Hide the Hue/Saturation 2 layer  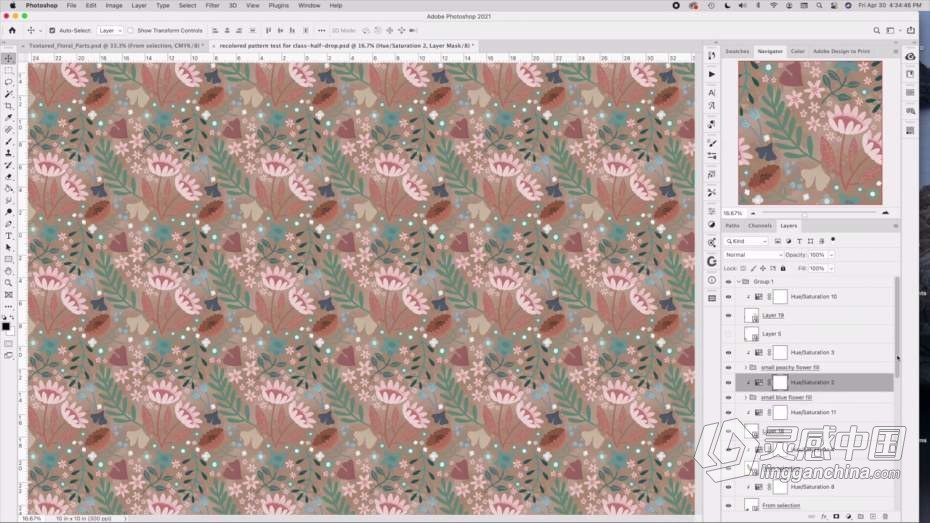coord(728,382)
